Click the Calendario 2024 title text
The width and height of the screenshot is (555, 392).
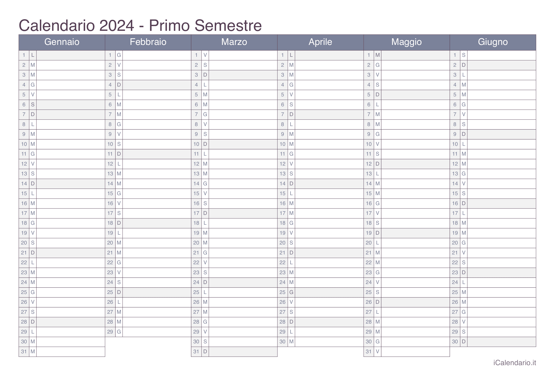click(76, 25)
